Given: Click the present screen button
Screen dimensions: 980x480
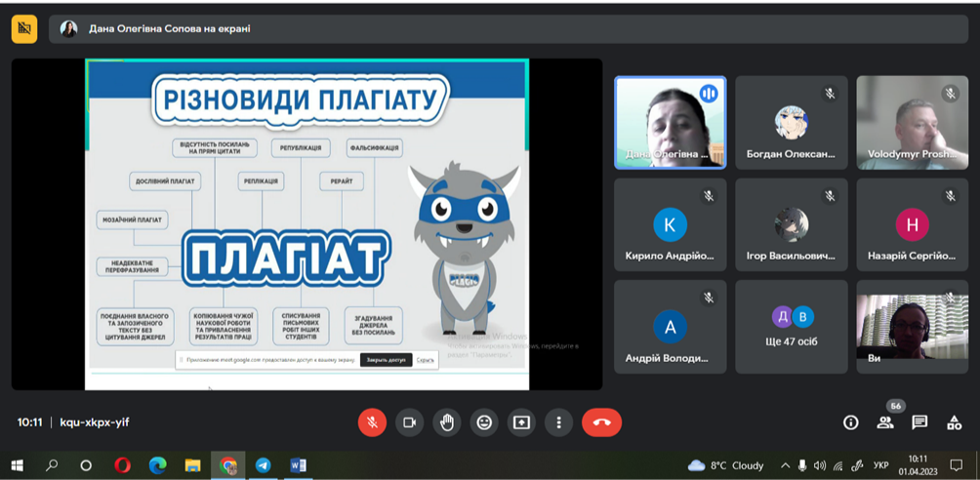Looking at the screenshot, I should click(521, 422).
